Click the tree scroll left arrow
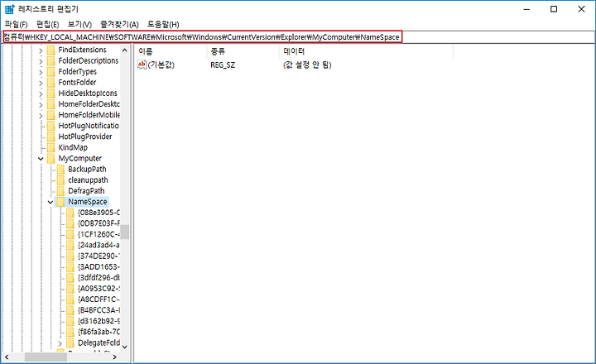 tap(7, 357)
